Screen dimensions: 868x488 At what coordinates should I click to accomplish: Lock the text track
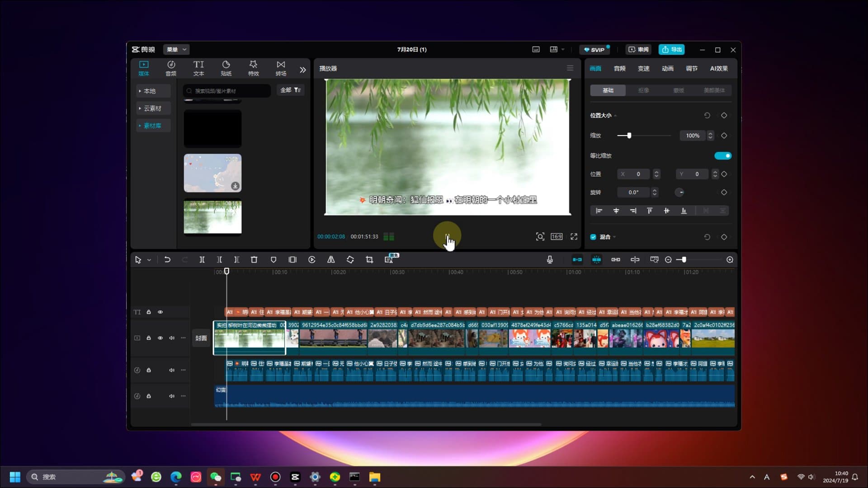[149, 312]
